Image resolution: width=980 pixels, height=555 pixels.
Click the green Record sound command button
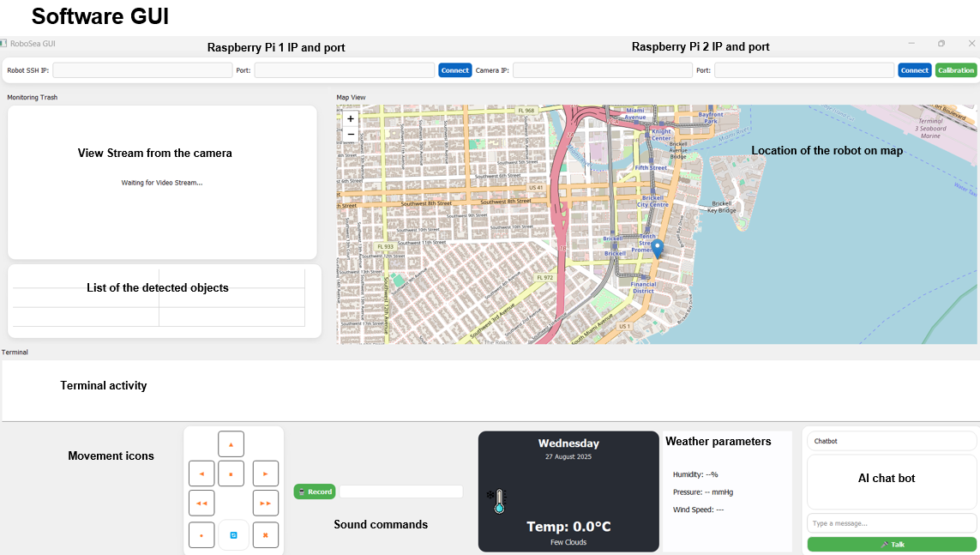pos(314,491)
